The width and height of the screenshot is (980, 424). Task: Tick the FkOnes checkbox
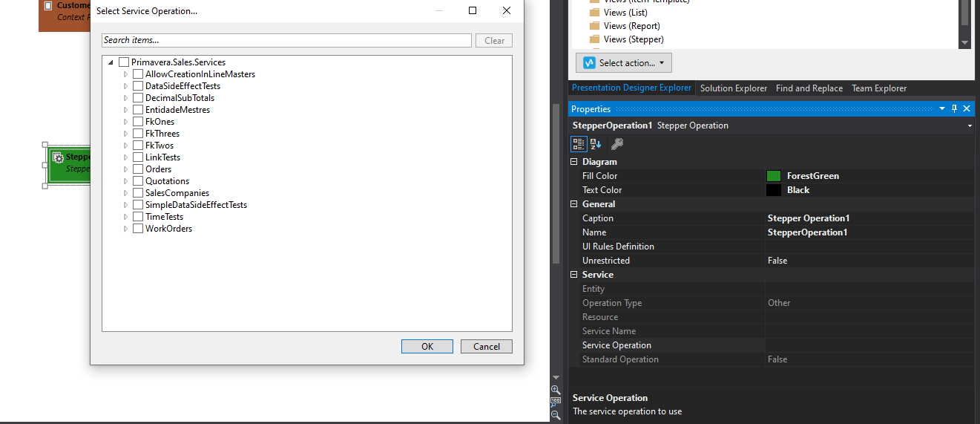tap(138, 122)
